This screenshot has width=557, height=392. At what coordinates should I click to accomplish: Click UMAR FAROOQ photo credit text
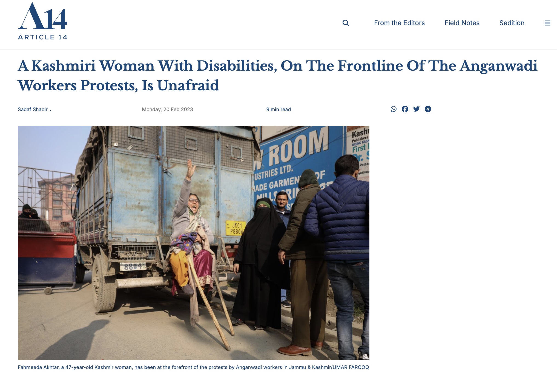pyautogui.click(x=351, y=367)
